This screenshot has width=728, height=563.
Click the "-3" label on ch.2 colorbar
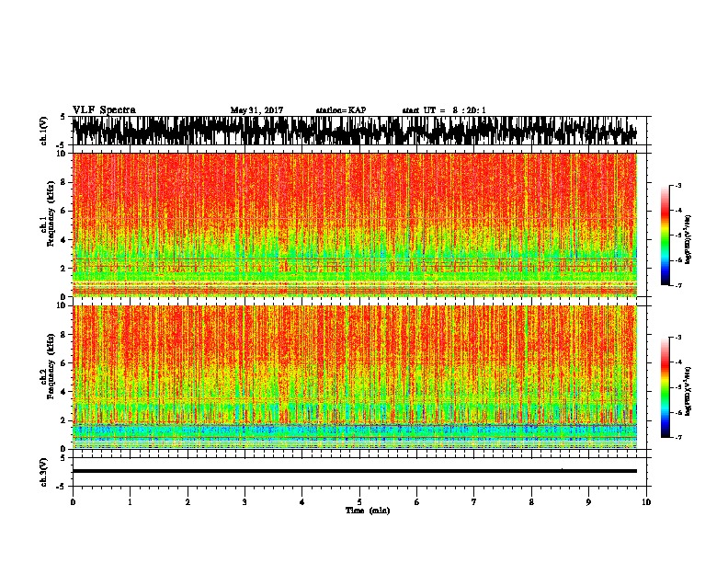(x=677, y=337)
